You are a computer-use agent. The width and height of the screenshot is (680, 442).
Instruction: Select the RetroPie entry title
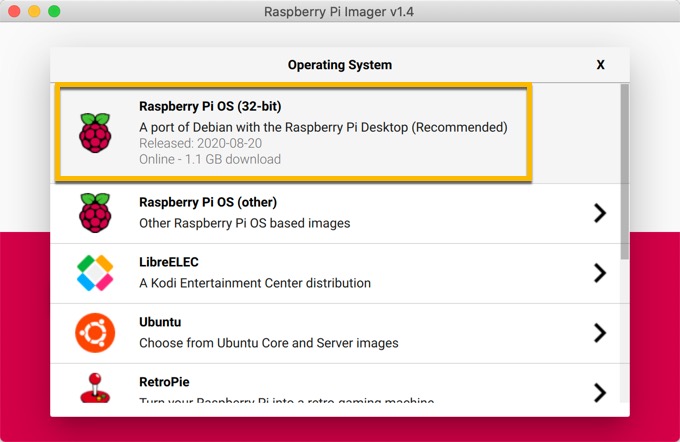tap(164, 382)
